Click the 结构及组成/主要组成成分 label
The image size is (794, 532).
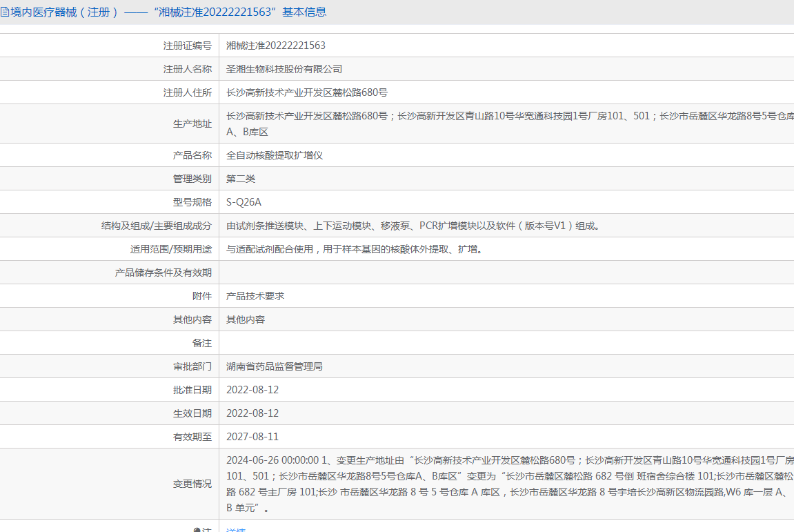tap(157, 226)
